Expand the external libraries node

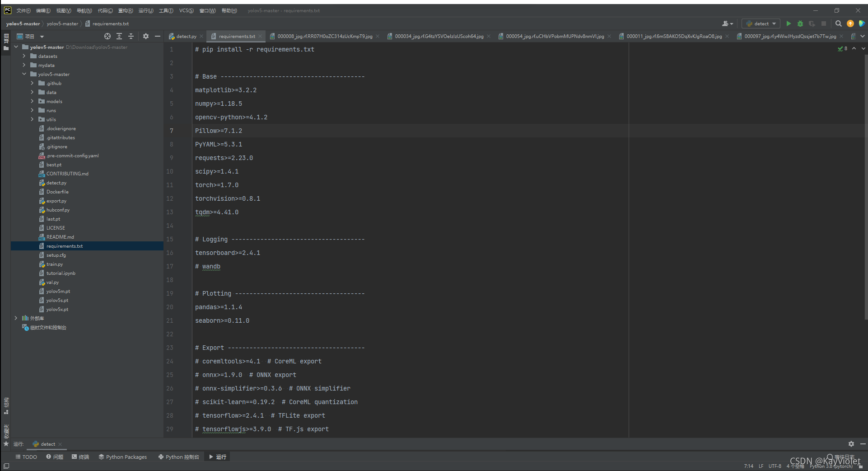(x=16, y=318)
